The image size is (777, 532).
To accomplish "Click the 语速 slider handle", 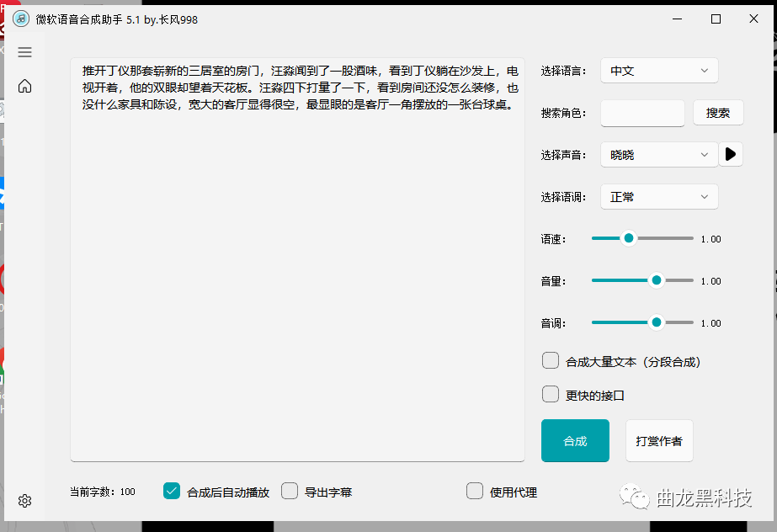I will (629, 238).
